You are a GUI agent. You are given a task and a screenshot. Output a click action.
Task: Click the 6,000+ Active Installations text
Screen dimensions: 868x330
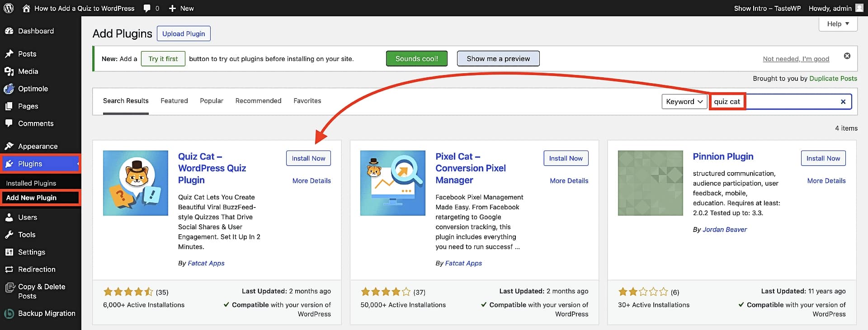click(144, 305)
